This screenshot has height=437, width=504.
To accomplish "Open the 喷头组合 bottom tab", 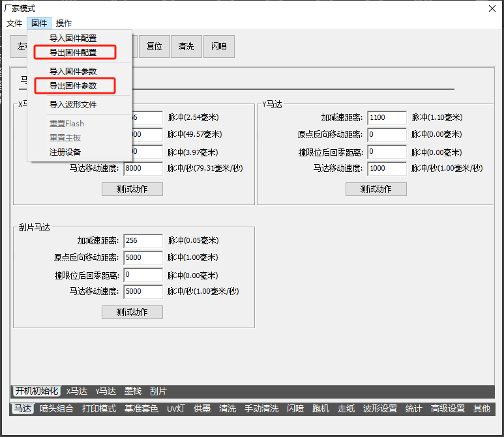I will [x=57, y=408].
